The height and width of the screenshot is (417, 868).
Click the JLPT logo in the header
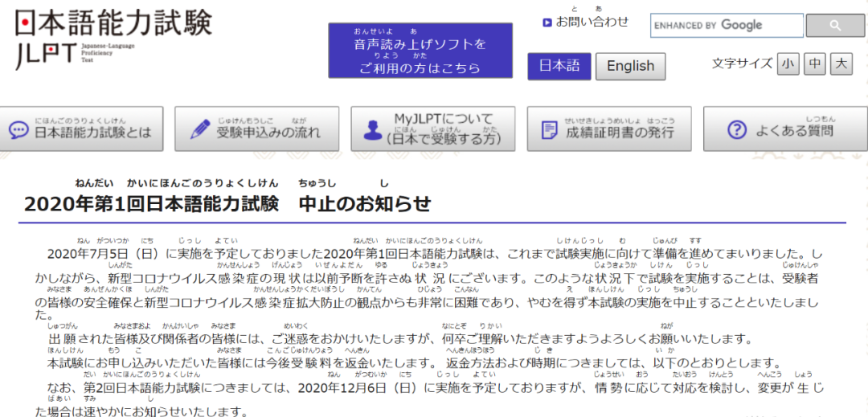(113, 39)
